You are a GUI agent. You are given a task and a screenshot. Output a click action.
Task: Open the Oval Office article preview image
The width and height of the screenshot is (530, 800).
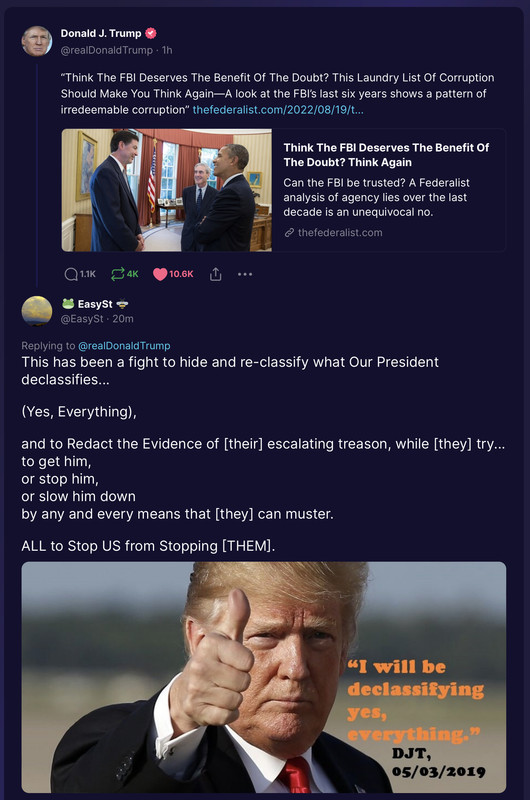(167, 190)
